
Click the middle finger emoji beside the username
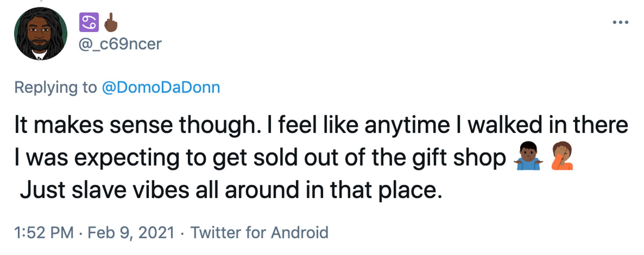pyautogui.click(x=109, y=22)
